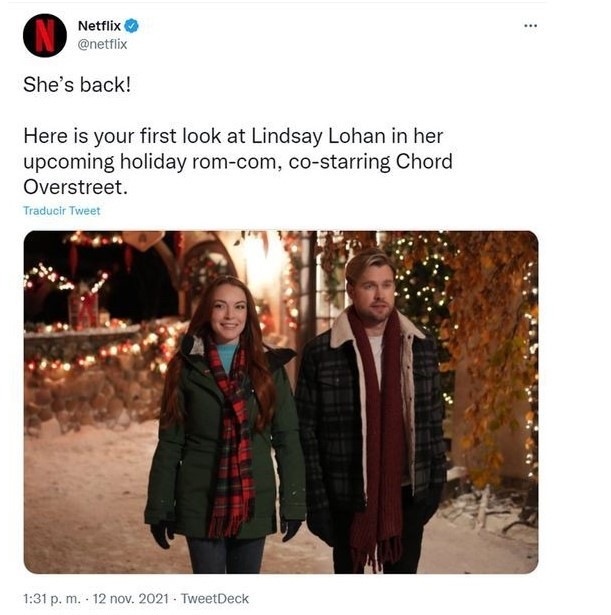Open the three-dot more options menu
The image size is (611, 615).
pyautogui.click(x=530, y=26)
